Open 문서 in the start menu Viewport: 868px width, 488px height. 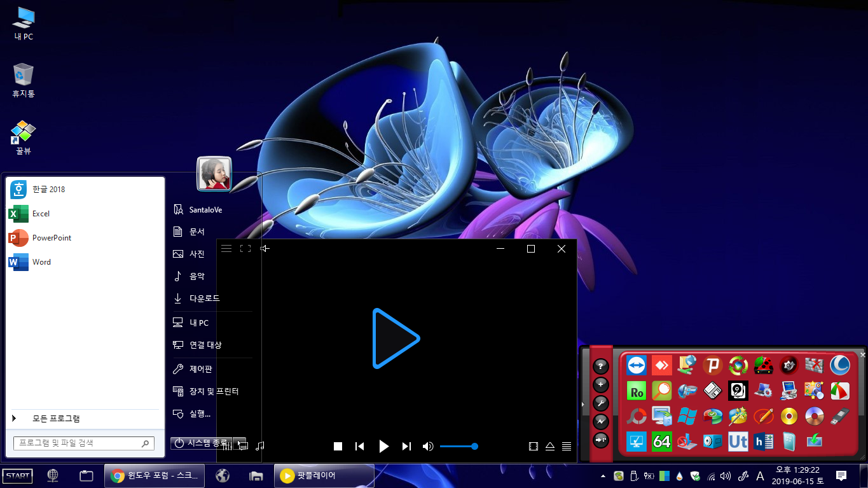(212, 232)
